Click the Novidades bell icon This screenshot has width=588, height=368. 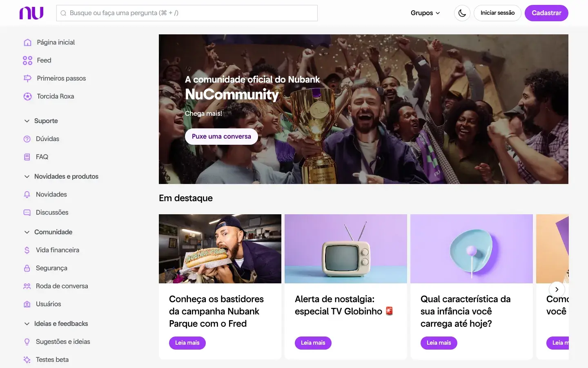click(x=27, y=195)
